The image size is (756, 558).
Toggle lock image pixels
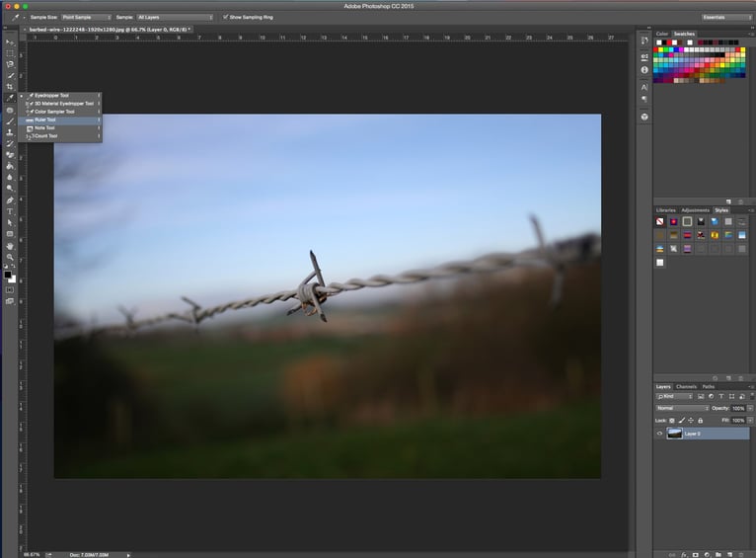point(682,421)
